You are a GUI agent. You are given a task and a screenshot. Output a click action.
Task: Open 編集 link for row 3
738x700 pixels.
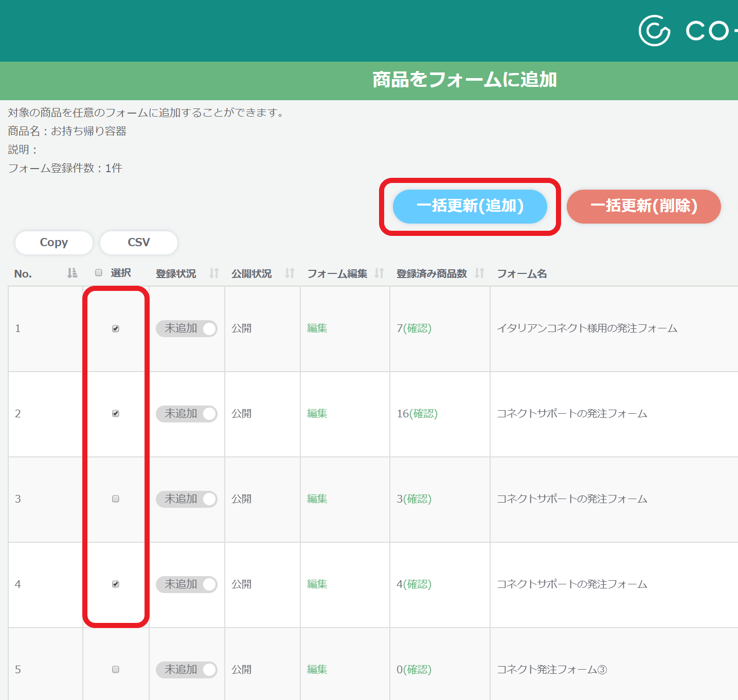pos(317,499)
